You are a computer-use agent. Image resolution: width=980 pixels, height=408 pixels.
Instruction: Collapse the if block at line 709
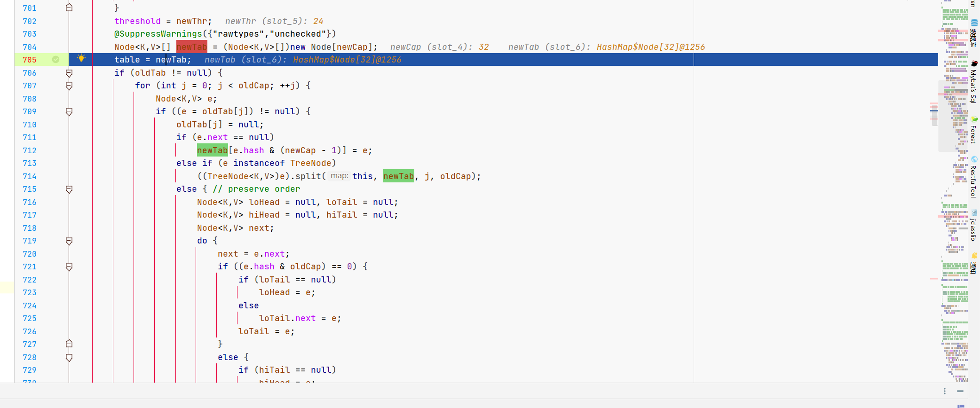(69, 111)
